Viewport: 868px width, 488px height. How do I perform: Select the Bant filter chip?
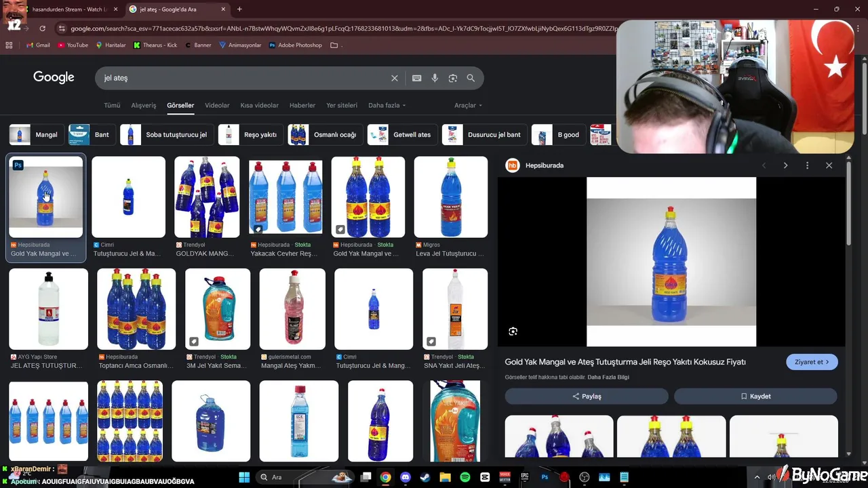click(x=92, y=135)
